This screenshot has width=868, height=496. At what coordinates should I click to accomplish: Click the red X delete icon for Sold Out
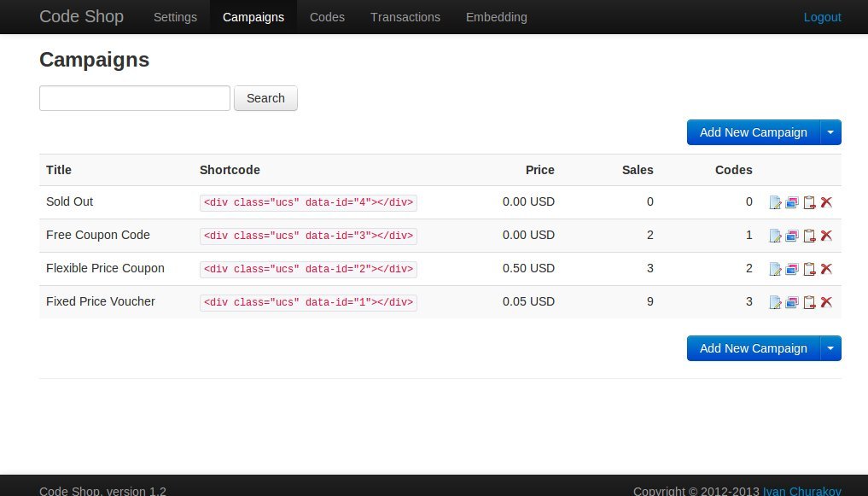tap(826, 202)
